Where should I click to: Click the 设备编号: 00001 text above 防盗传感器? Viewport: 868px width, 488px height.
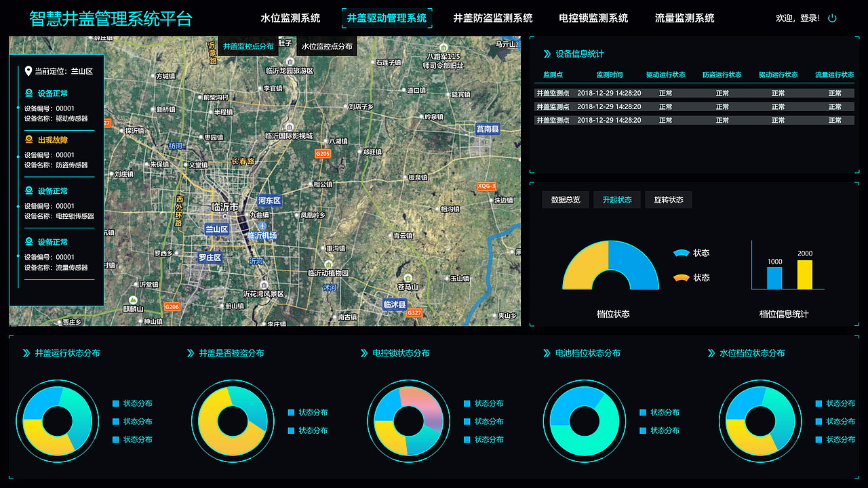(50, 155)
